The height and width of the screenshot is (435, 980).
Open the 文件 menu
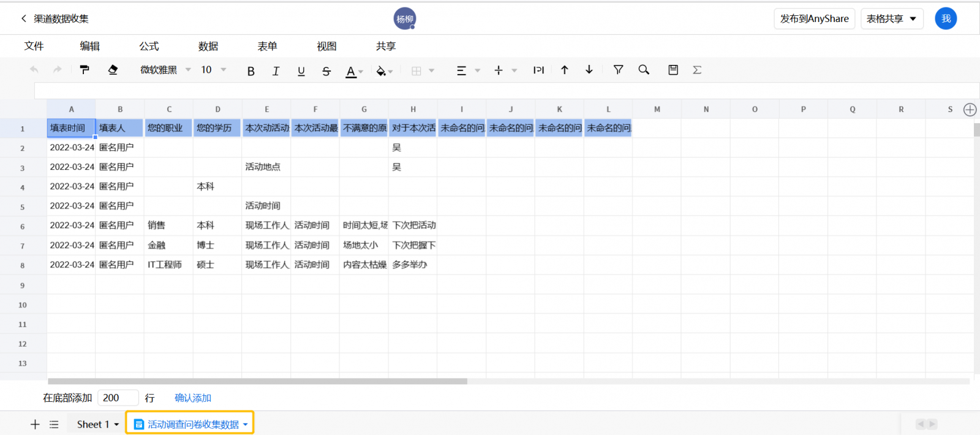click(x=34, y=46)
